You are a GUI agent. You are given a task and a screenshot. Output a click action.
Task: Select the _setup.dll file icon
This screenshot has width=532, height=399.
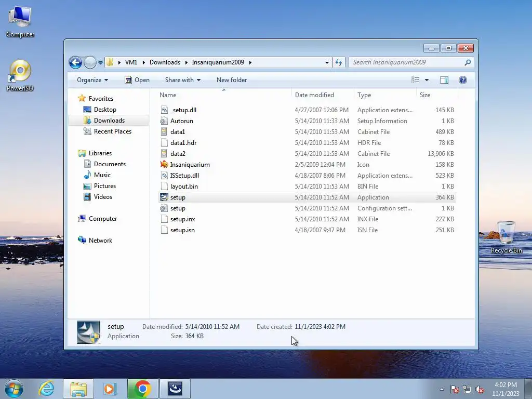click(164, 110)
